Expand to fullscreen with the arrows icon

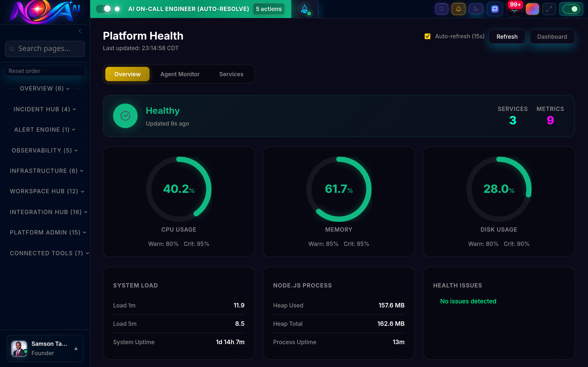(549, 9)
